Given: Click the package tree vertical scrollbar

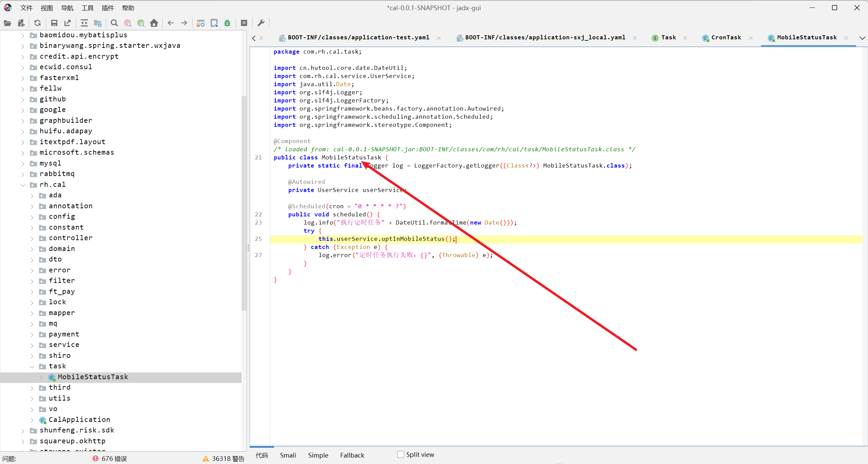Looking at the screenshot, I should [244, 204].
